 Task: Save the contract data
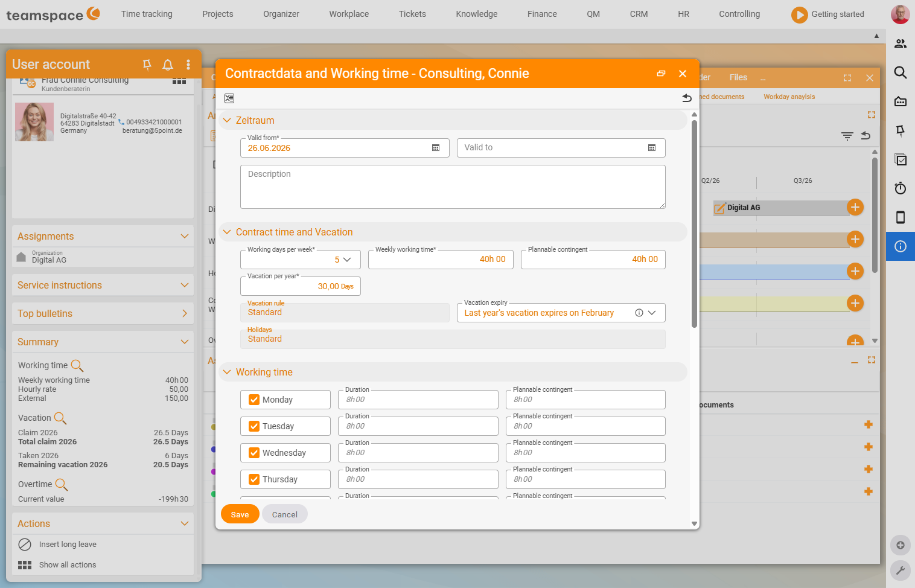240,514
